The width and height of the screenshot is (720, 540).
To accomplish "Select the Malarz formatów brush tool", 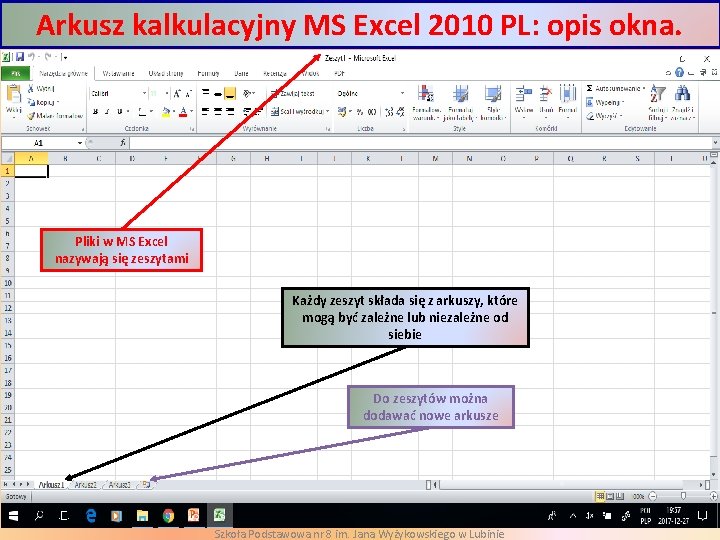I will pos(31,116).
